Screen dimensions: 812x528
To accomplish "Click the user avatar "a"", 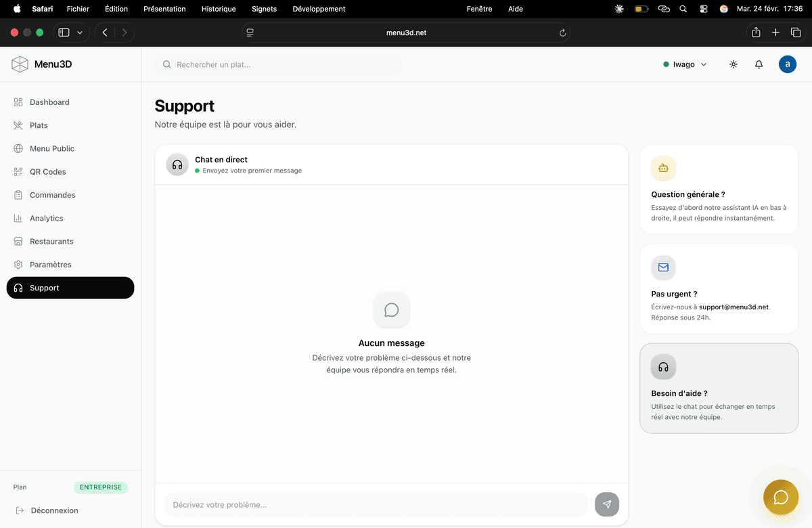I will [787, 64].
